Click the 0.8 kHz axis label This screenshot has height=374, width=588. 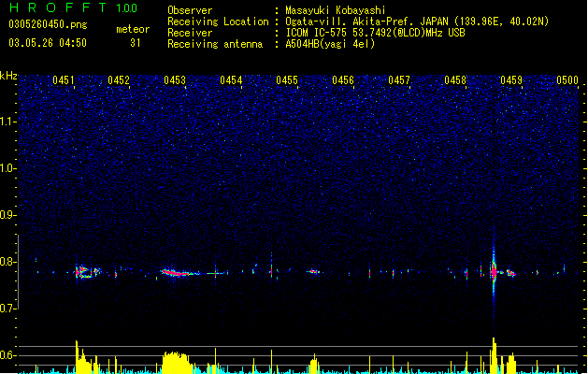pyautogui.click(x=7, y=262)
